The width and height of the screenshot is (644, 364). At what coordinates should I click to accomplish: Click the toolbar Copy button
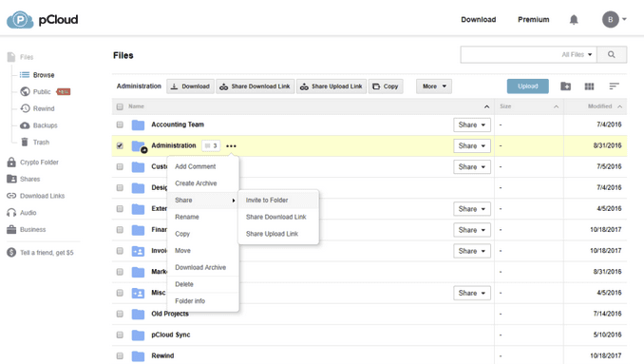pos(386,86)
